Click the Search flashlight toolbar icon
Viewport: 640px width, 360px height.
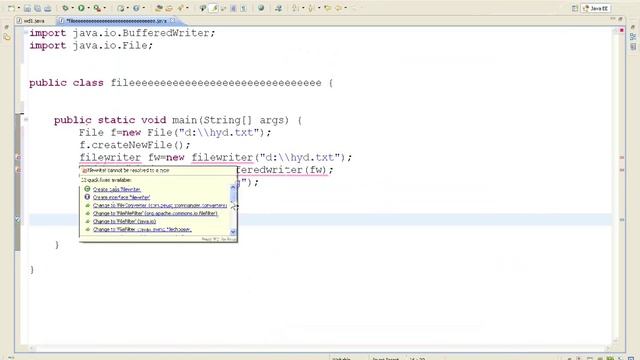[180, 8]
